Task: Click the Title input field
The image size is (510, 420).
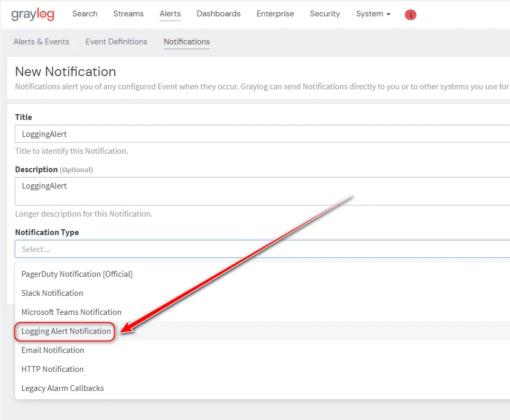Action: (x=262, y=134)
